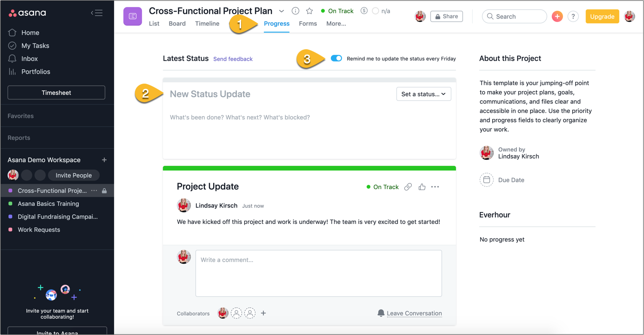Click the purple project list icon
The width and height of the screenshot is (644, 335).
coord(133,16)
